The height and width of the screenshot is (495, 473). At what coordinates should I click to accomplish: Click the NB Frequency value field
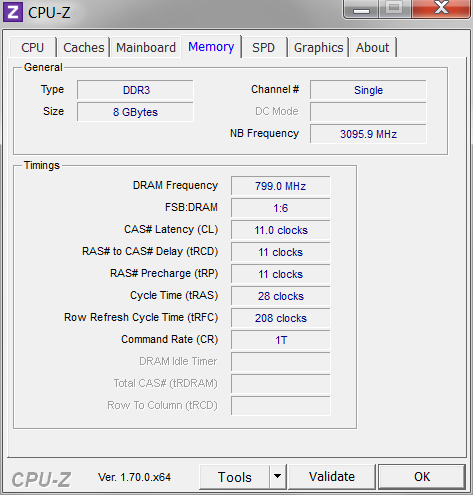pos(368,134)
